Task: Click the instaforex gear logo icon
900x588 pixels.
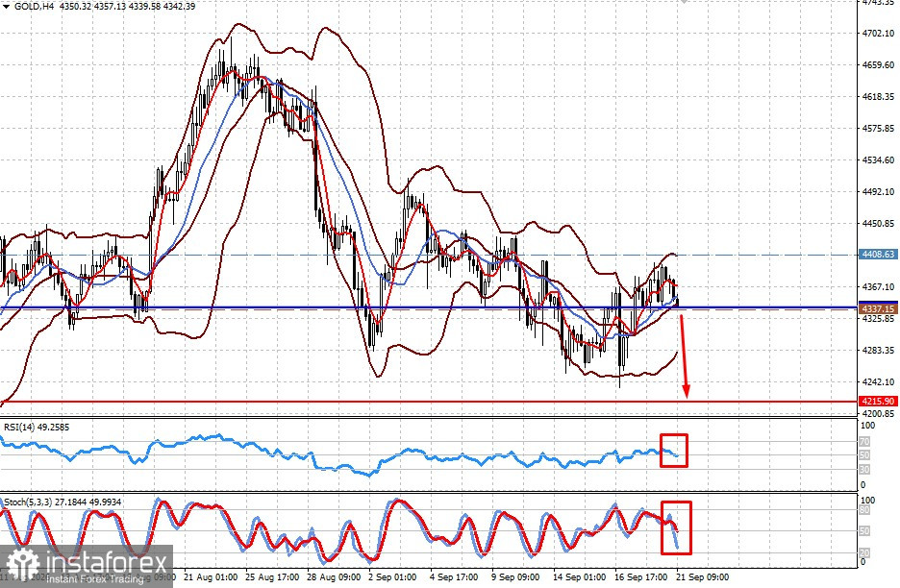Action: click(x=22, y=565)
